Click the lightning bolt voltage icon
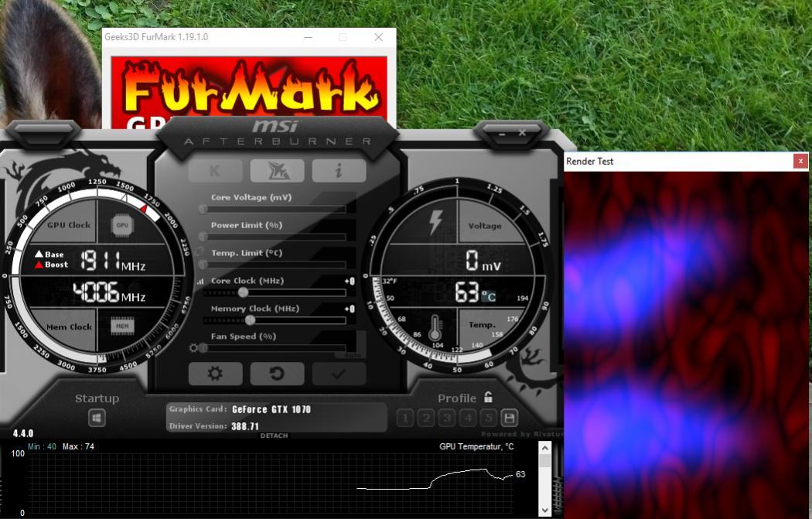The image size is (812, 519). coord(435,222)
